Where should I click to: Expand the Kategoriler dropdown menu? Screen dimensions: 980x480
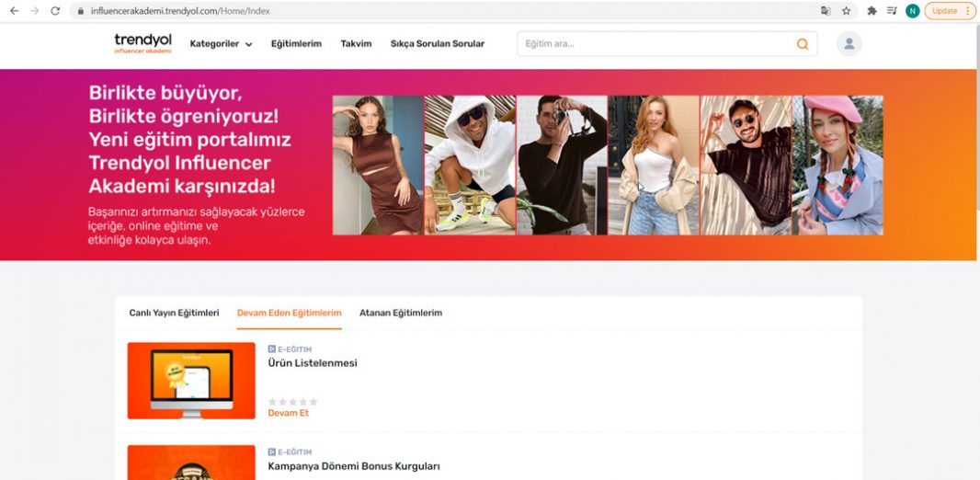[x=222, y=44]
